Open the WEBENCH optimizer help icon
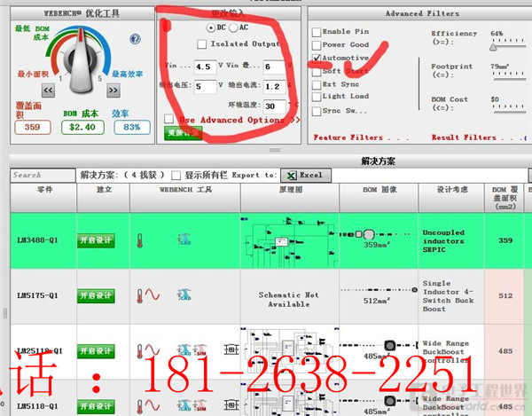 [x=135, y=39]
